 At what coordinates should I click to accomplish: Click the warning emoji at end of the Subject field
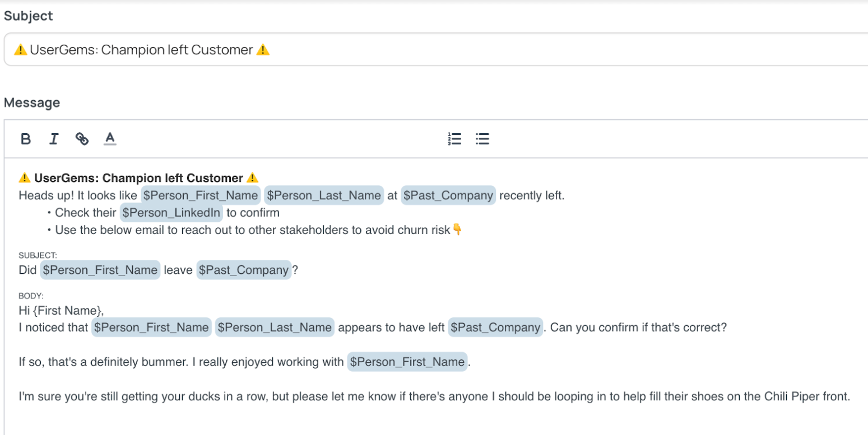point(263,50)
